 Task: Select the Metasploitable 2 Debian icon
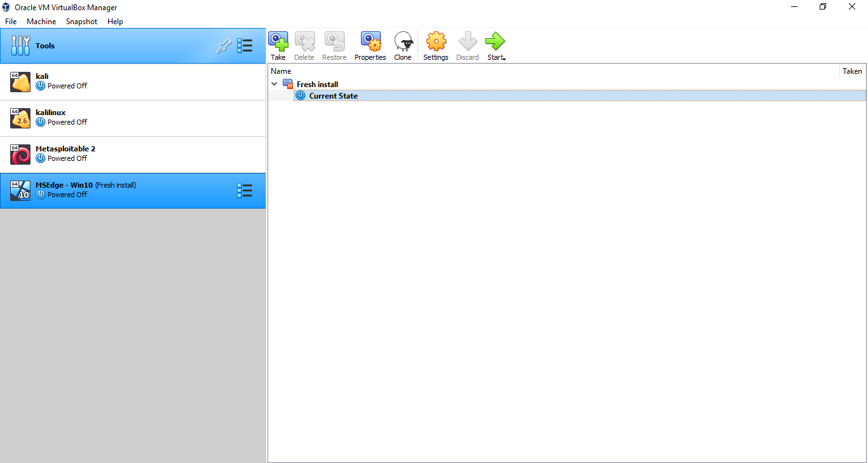pos(20,155)
